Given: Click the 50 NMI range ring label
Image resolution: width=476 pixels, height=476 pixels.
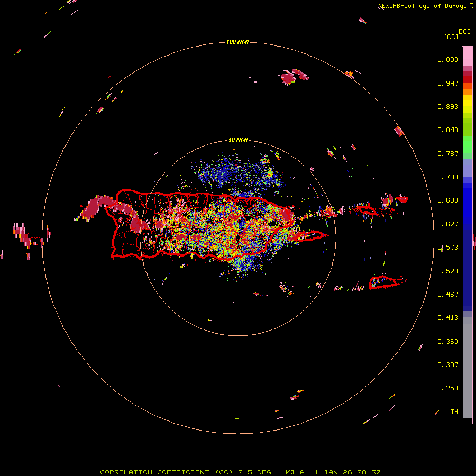Looking at the screenshot, I should click(238, 140).
